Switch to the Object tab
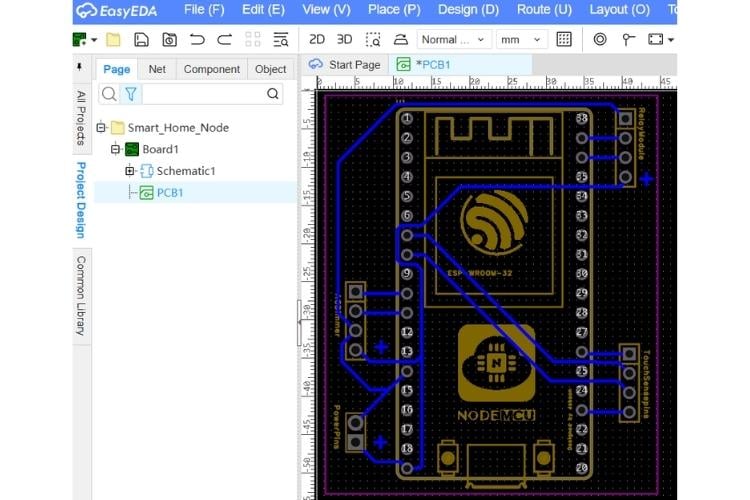 pos(270,69)
